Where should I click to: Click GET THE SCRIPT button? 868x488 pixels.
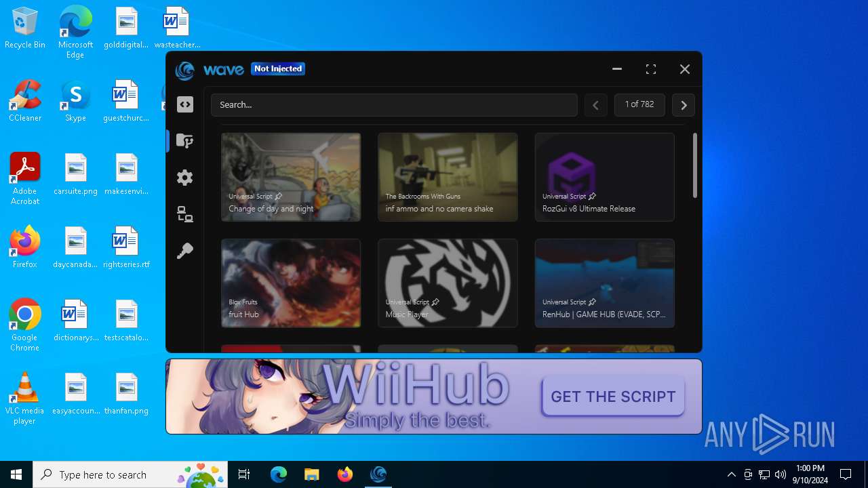coord(613,396)
